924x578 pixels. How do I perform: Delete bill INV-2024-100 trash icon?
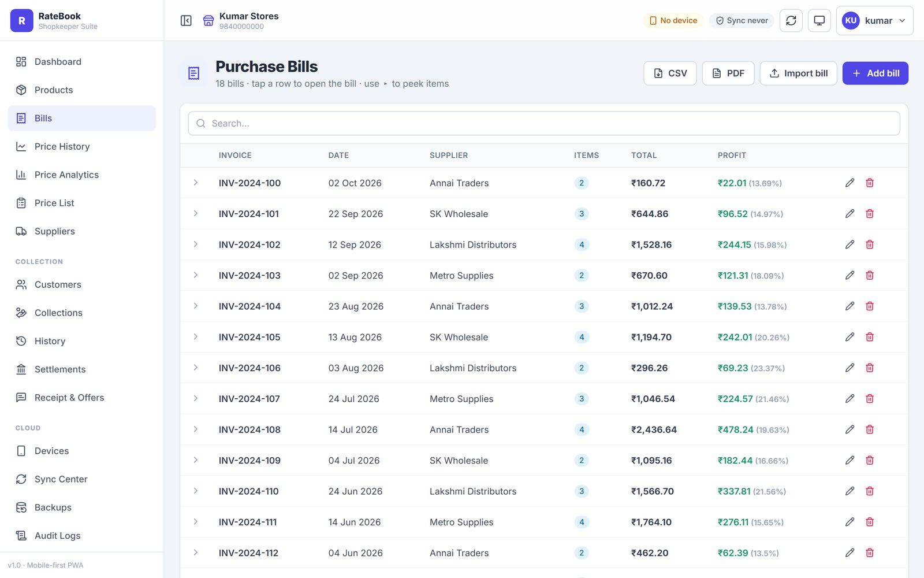coord(870,183)
